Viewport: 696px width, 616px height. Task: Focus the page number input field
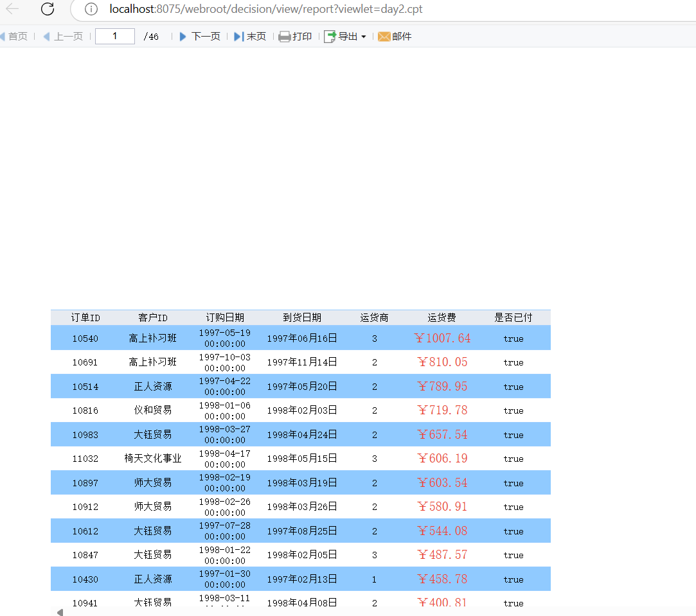coord(115,37)
